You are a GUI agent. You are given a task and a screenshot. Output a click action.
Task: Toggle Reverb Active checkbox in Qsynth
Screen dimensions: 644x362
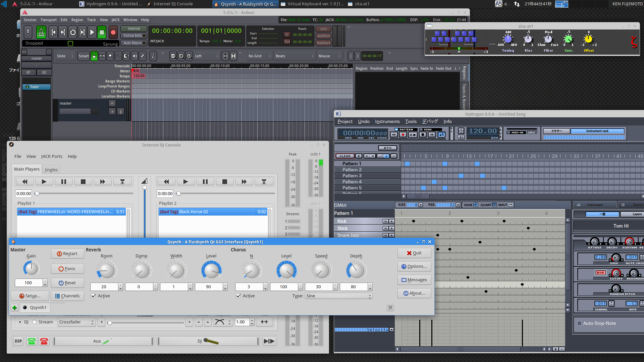(94, 296)
